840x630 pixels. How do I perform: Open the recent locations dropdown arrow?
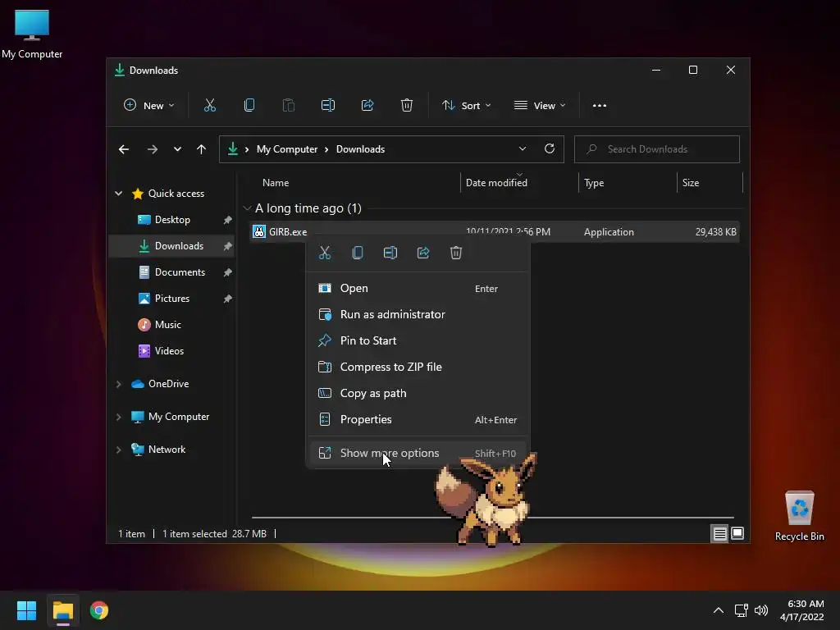coord(177,149)
